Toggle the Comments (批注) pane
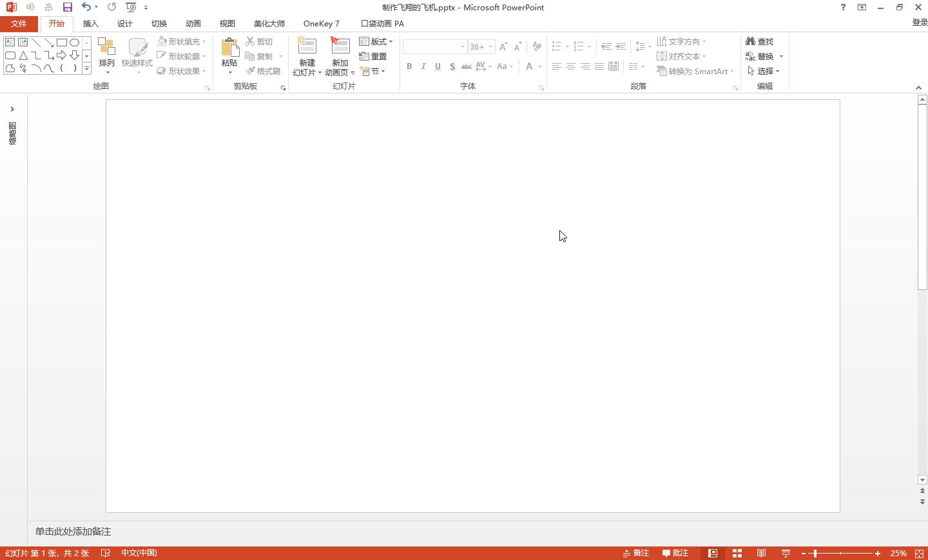Screen dimensions: 928x560 (675, 553)
